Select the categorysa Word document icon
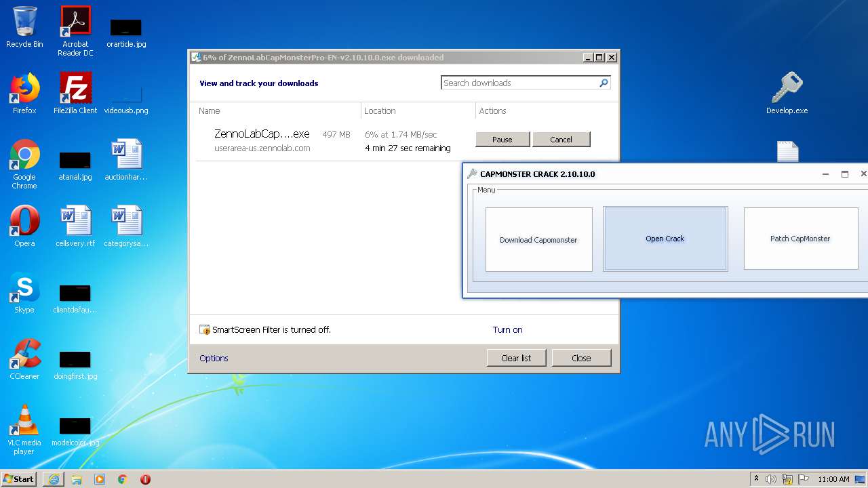 point(126,226)
